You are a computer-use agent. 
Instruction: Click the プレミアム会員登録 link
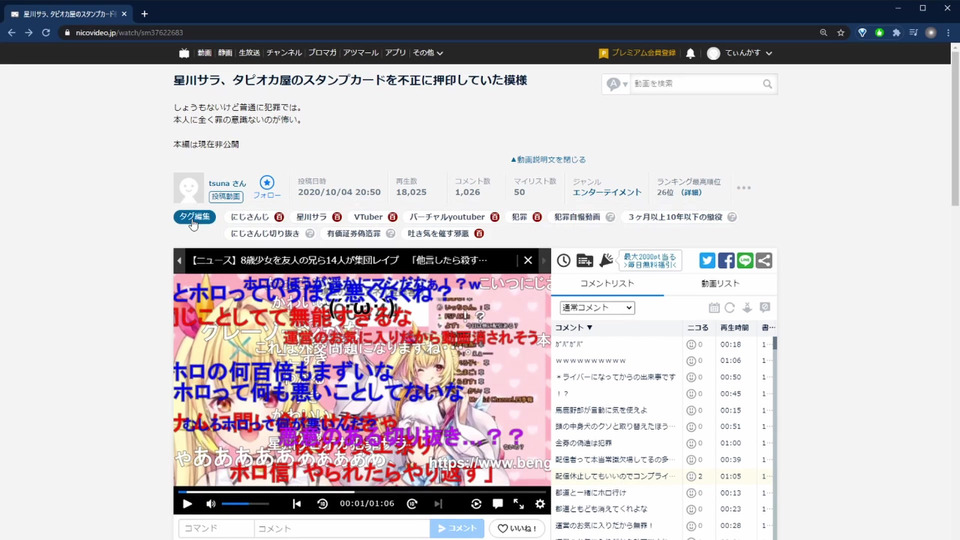click(637, 53)
